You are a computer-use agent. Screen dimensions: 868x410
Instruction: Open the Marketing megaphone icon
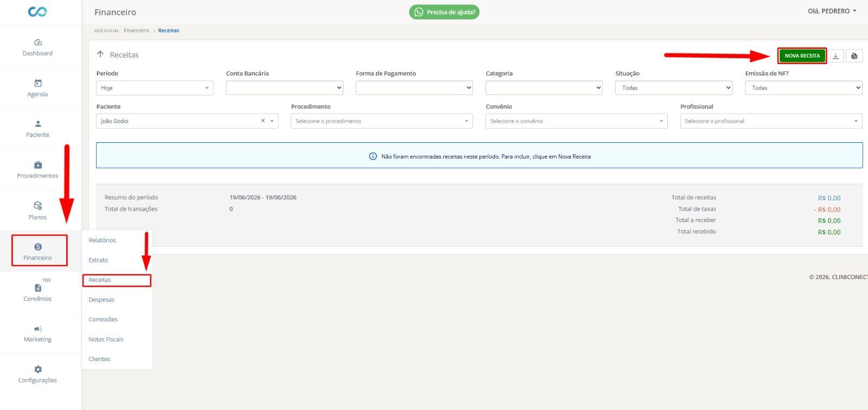pyautogui.click(x=38, y=329)
